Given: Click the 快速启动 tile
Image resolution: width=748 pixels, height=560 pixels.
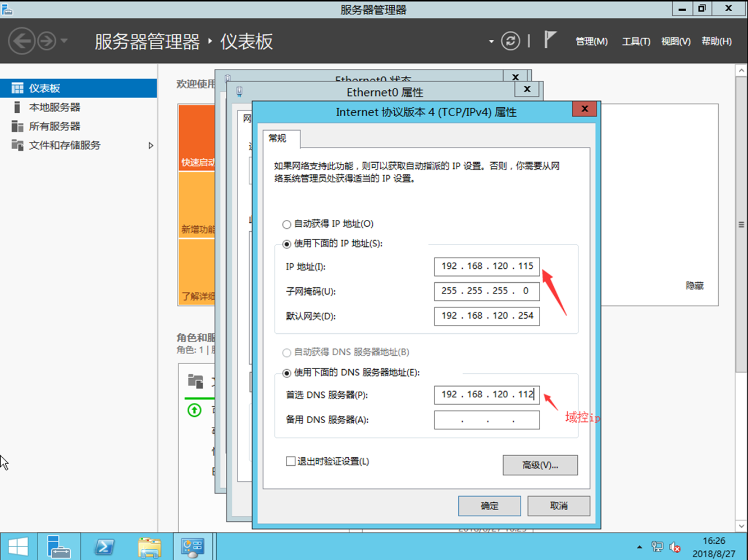Looking at the screenshot, I should [x=197, y=138].
